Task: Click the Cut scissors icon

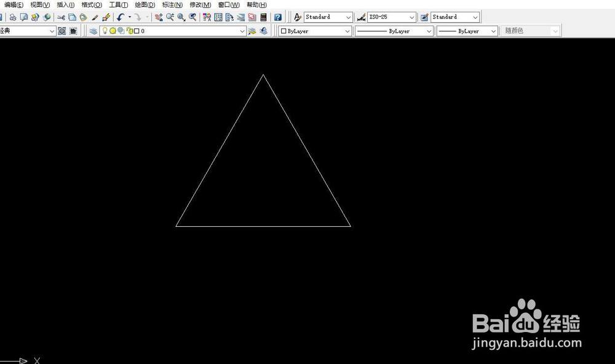Action: coord(61,17)
